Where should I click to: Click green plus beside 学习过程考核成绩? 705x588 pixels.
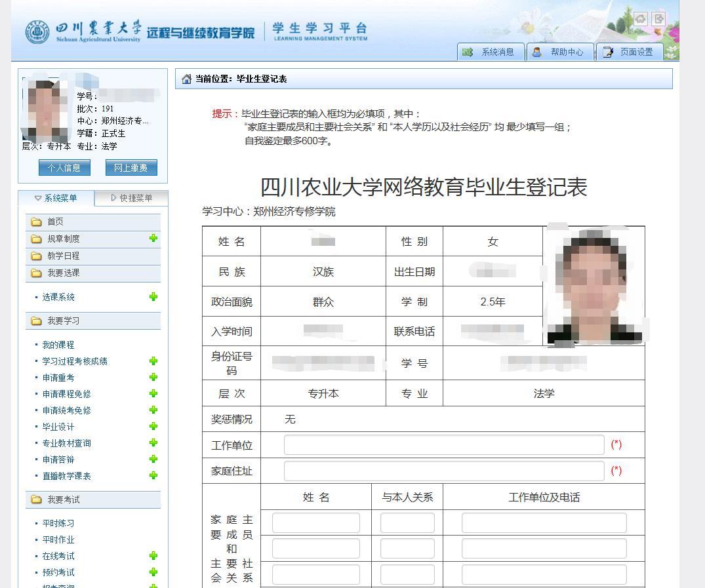click(x=153, y=361)
